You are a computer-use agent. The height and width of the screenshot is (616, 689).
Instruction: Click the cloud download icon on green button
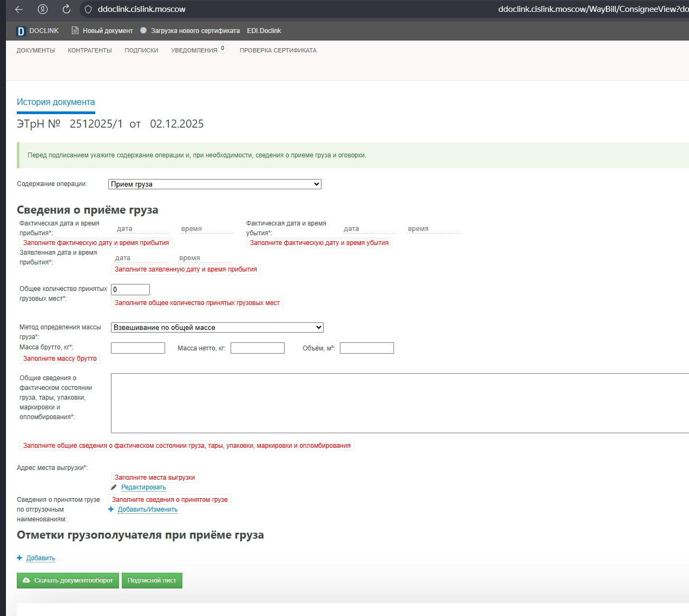pyautogui.click(x=26, y=580)
